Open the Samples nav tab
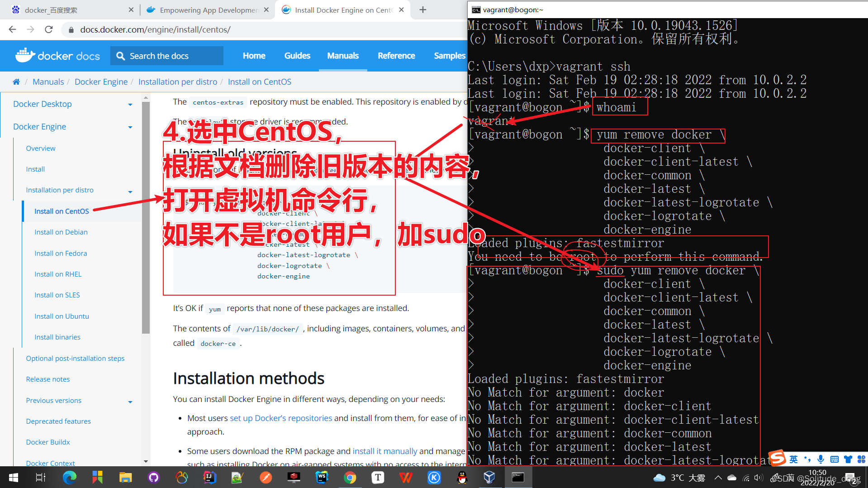This screenshot has height=488, width=868. (449, 56)
